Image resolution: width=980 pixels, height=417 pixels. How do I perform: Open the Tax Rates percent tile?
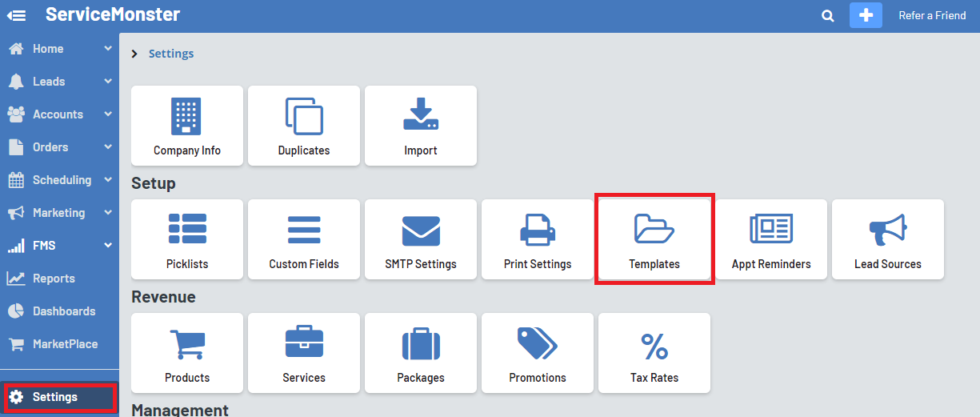coord(654,353)
